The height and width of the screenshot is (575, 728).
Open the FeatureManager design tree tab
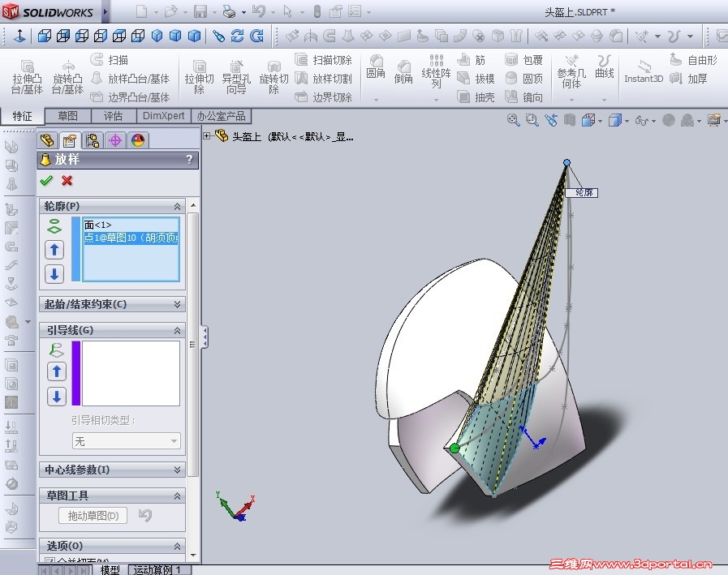(47, 140)
